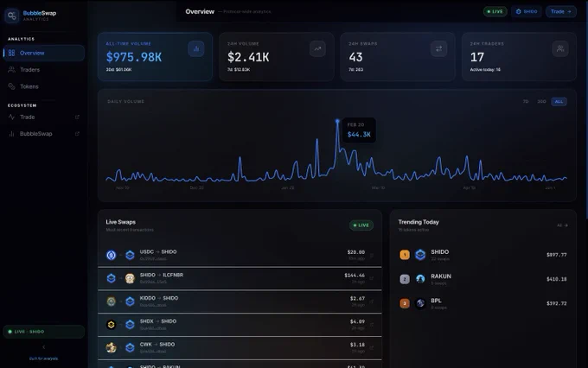588x368 pixels.
Task: Click the USDC token icon in first swap
Action: (112, 255)
